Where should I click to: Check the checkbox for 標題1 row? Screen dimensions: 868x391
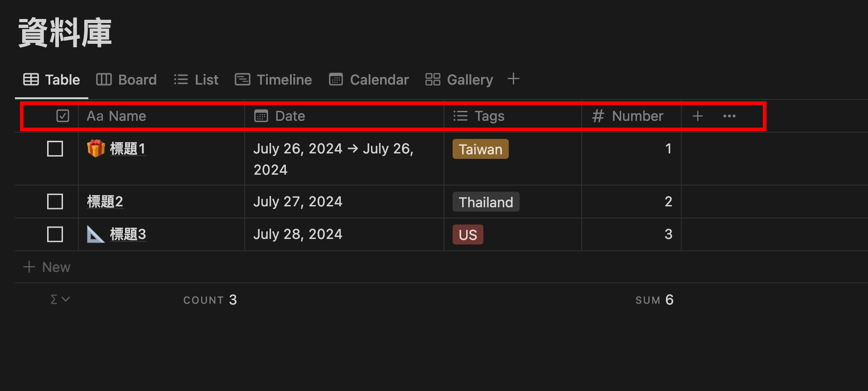point(55,149)
